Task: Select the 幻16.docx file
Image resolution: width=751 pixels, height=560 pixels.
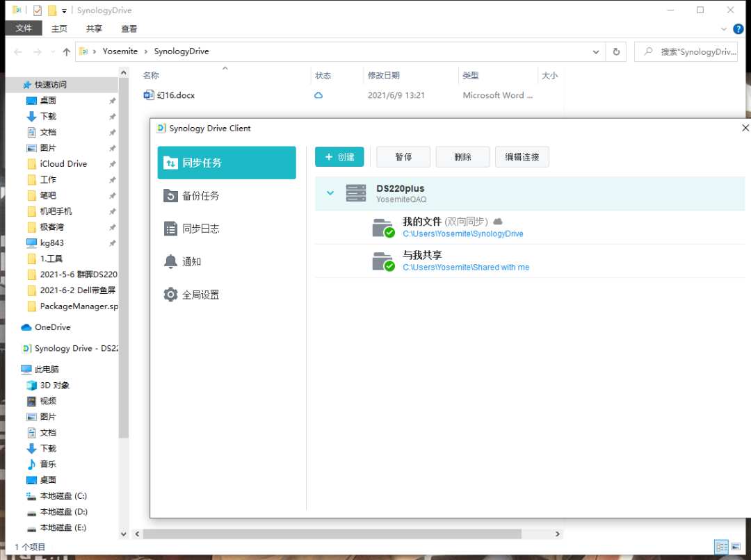Action: tap(175, 95)
